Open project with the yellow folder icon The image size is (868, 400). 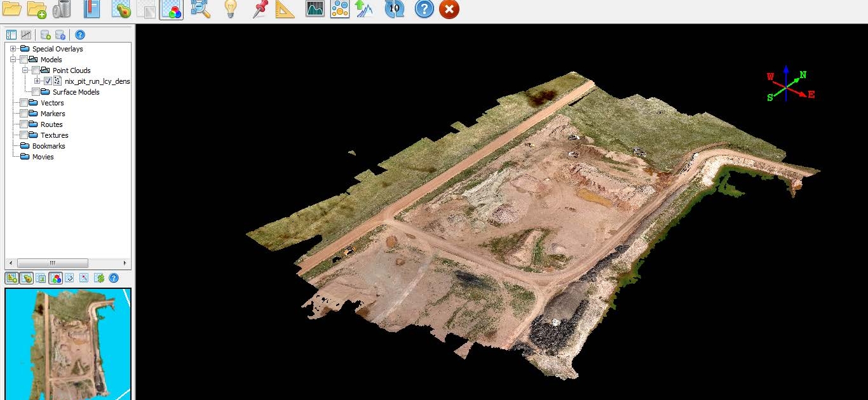pyautogui.click(x=11, y=9)
